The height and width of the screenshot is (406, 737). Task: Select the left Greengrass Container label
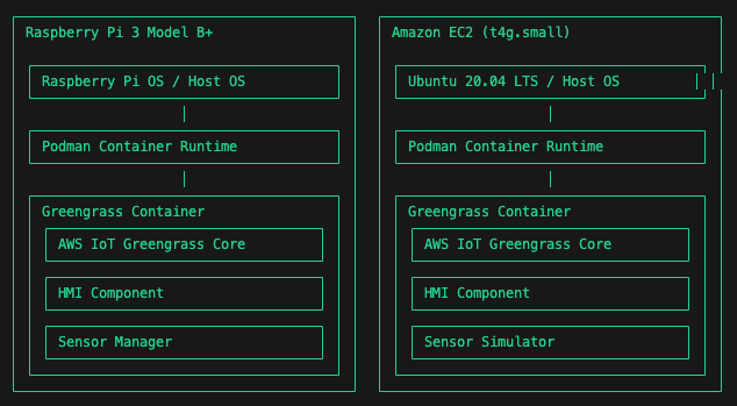(x=123, y=211)
